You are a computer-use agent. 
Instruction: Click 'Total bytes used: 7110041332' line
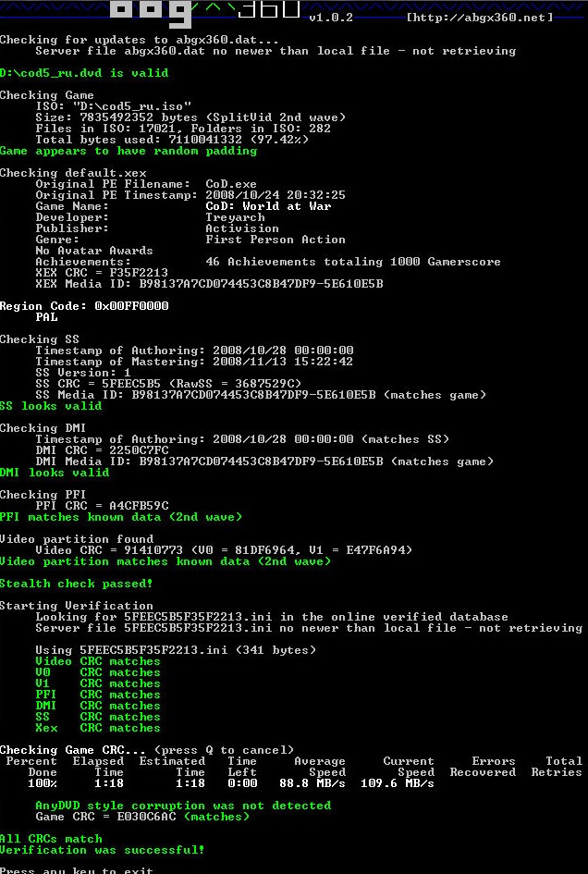coord(172,140)
